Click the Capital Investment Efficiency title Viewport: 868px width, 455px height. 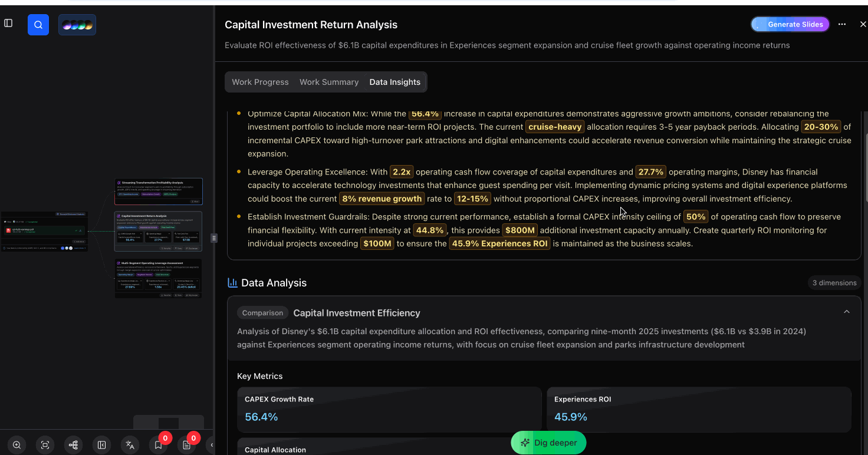click(357, 313)
